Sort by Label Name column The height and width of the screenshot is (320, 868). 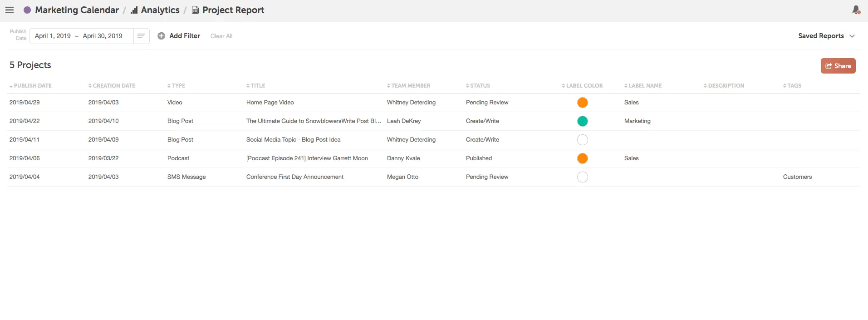[643, 86]
